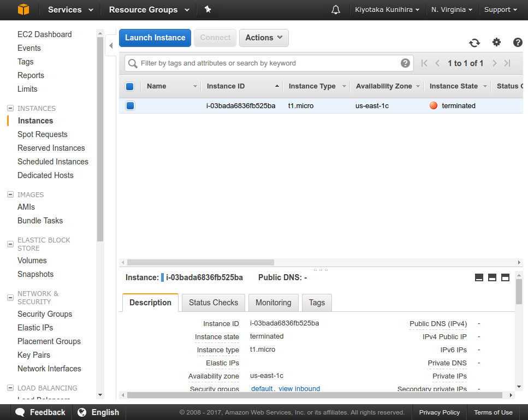The width and height of the screenshot is (528, 420).
Task: Collapse the LOAD BALANCING section
Action: pyautogui.click(x=10, y=388)
